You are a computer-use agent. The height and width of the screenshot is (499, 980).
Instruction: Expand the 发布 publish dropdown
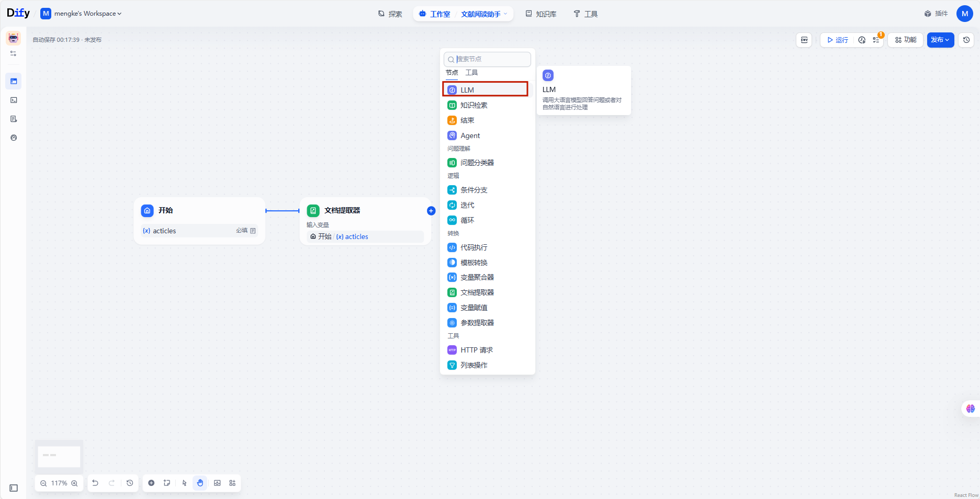coord(940,40)
